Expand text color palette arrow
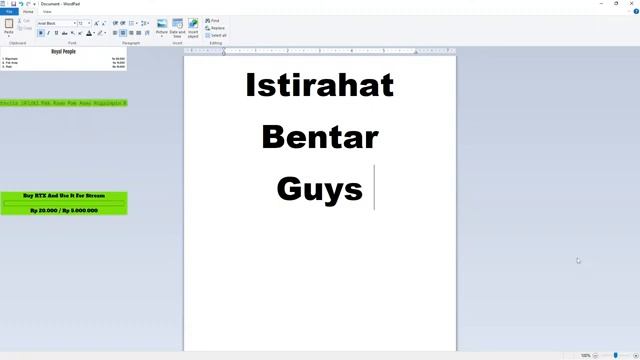Image resolution: width=640 pixels, height=360 pixels. point(94,33)
